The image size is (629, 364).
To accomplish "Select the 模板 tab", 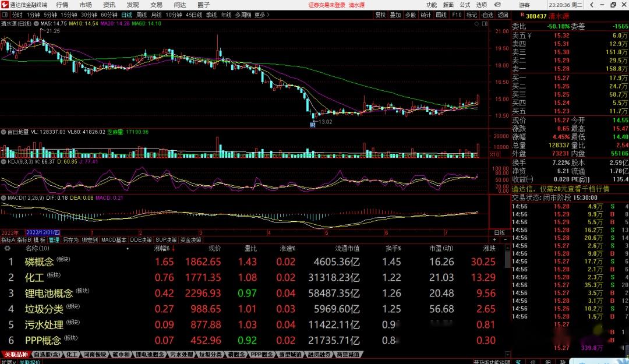I will point(40,240).
